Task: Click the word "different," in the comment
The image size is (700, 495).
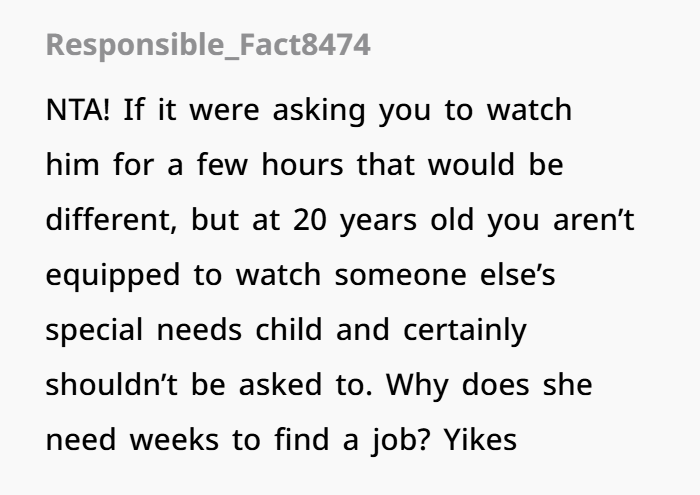Action: pos(112,220)
